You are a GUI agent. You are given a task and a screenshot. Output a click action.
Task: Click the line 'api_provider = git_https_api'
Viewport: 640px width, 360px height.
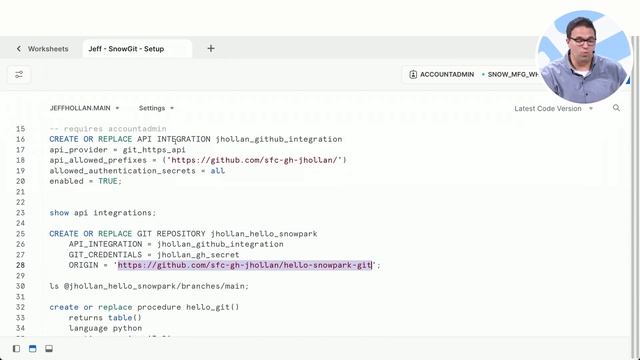point(117,150)
